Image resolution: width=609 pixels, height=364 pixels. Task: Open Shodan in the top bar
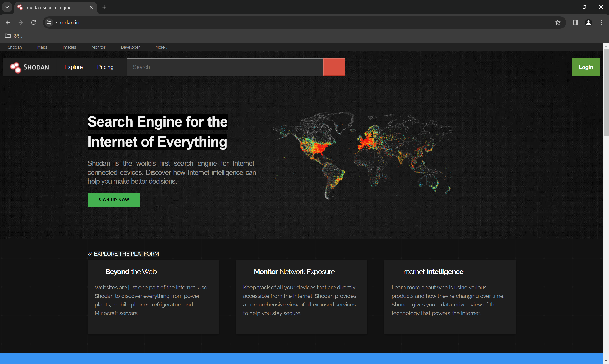[15, 47]
